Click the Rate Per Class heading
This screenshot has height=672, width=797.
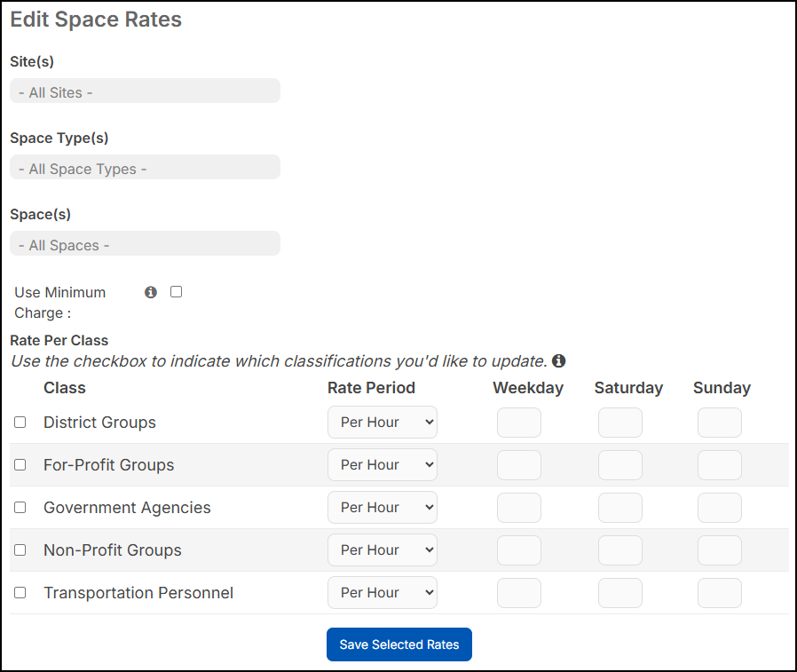click(59, 341)
